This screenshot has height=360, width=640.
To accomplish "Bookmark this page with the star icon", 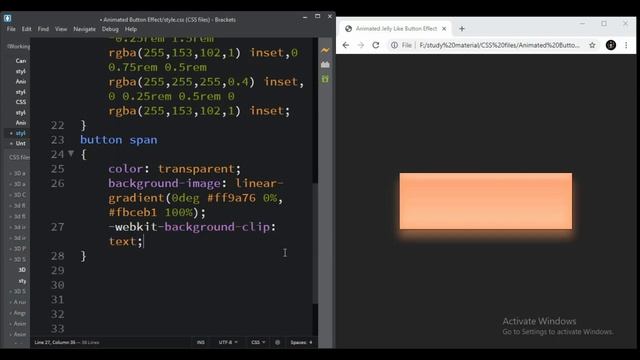I will point(592,45).
